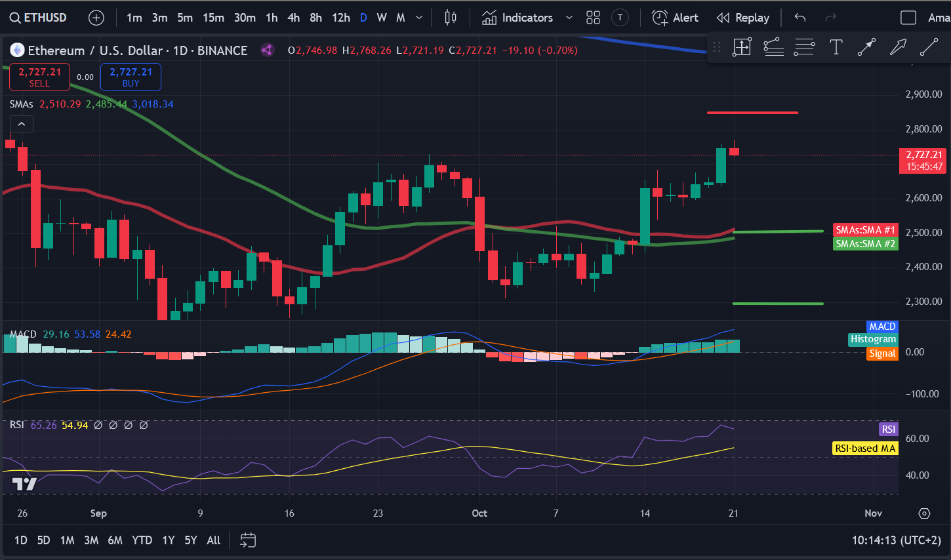Viewport: 951px width, 560px height.
Task: Click the Ethereum / U.S. Dollar chart title
Action: pos(138,50)
